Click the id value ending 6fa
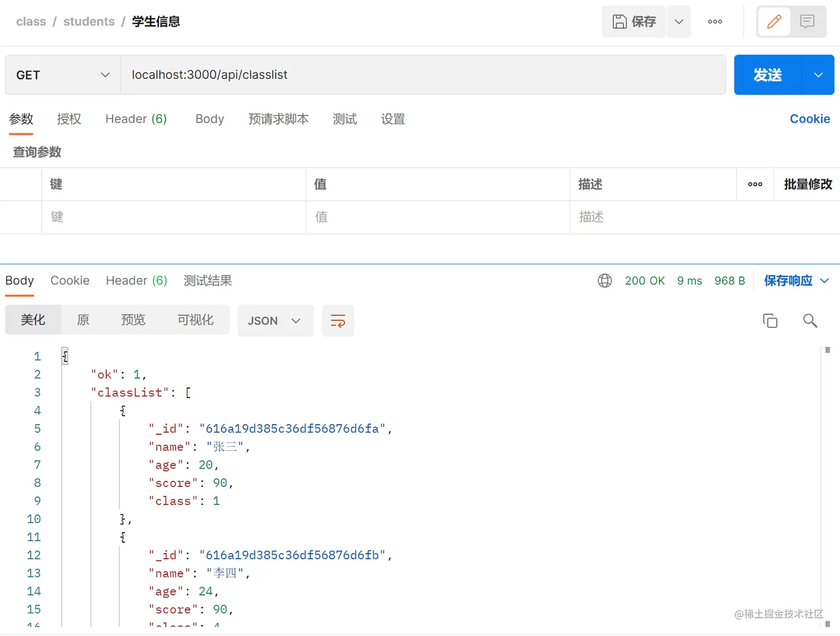Screen dimensions: 840x636 pos(292,429)
